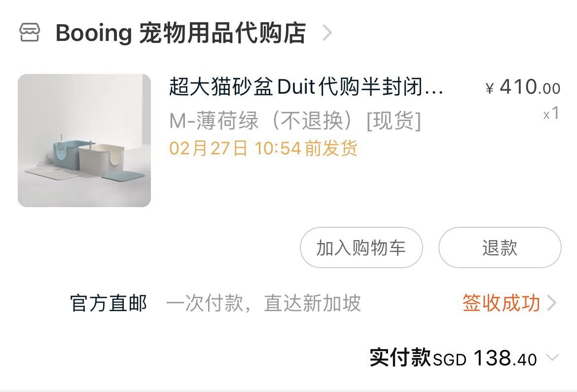Tap the SGD 138.40 paid amount
Image resolution: width=577 pixels, height=392 pixels.
pos(485,358)
